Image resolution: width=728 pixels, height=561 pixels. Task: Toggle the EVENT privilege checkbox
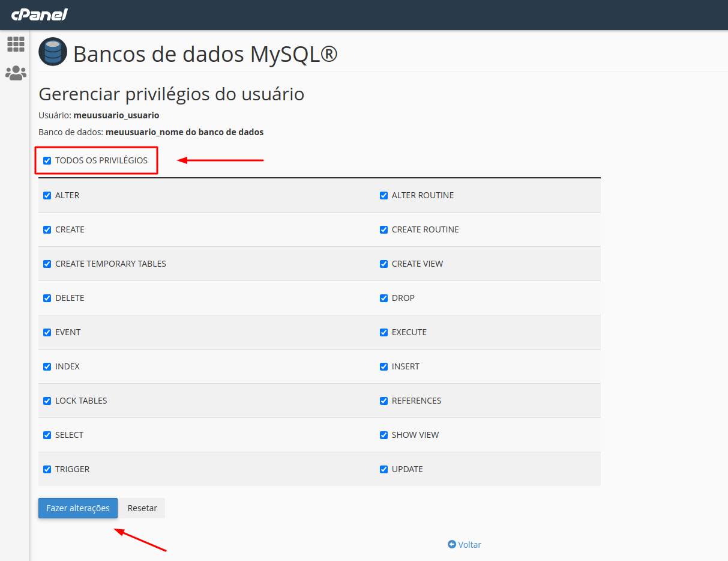click(x=47, y=332)
